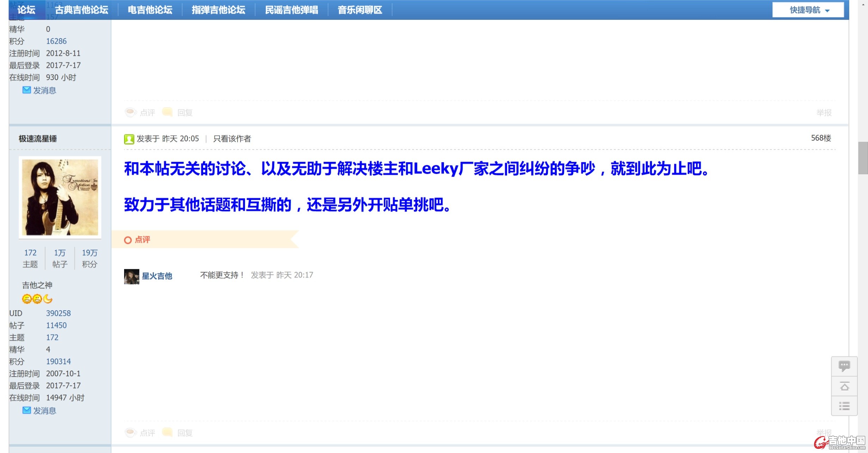Click the 568楼 floor number link
868x453 pixels.
(x=821, y=138)
